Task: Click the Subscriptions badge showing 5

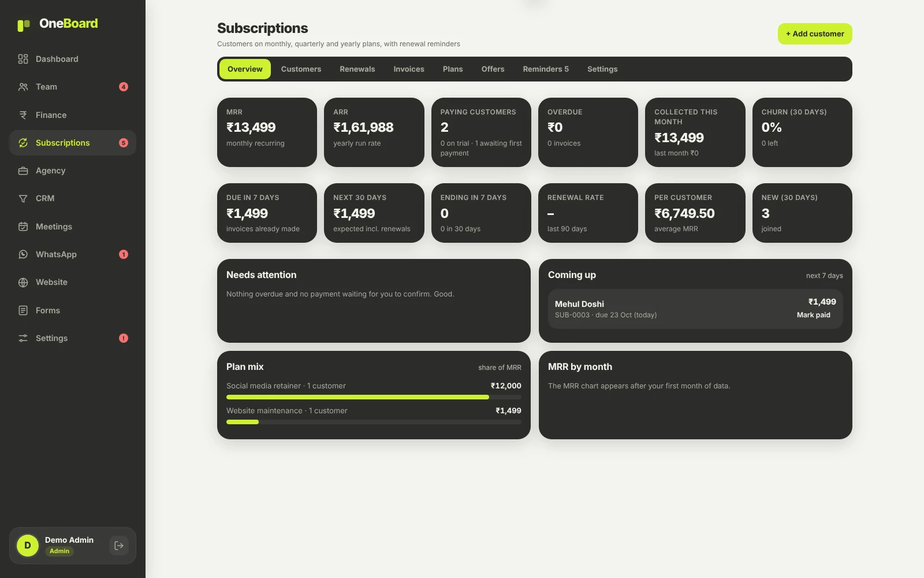Action: tap(124, 143)
